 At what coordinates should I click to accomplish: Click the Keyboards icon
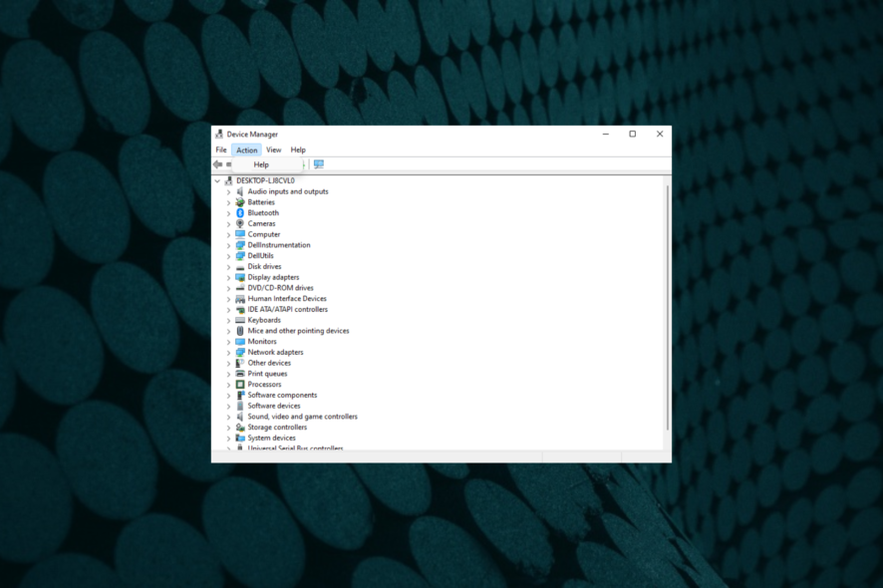(x=240, y=320)
